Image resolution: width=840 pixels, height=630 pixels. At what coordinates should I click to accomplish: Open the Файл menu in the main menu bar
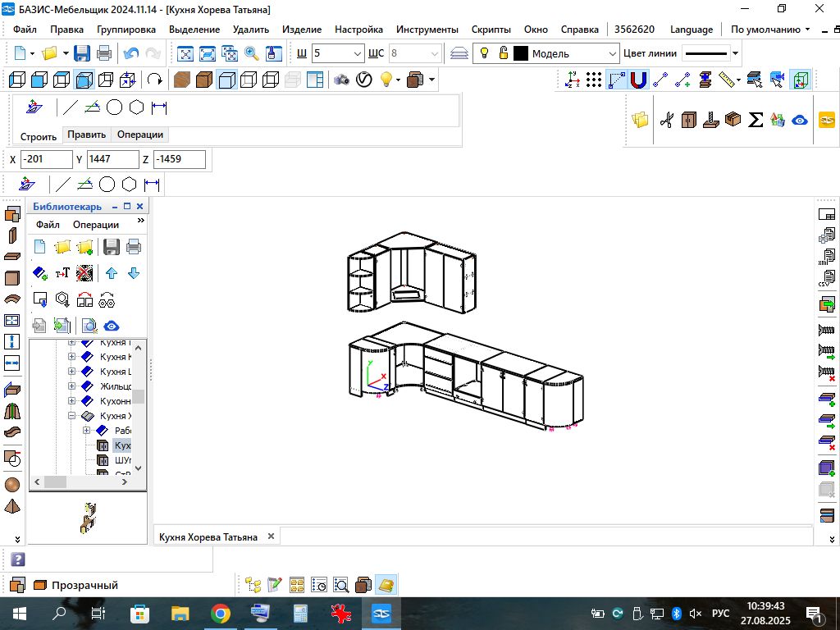(25, 30)
